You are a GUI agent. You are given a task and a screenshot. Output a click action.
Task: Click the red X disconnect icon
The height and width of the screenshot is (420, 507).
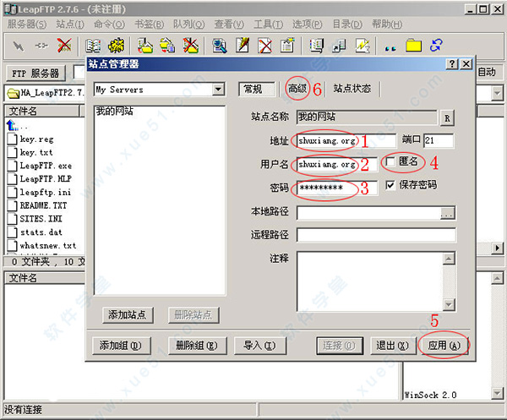tap(64, 46)
